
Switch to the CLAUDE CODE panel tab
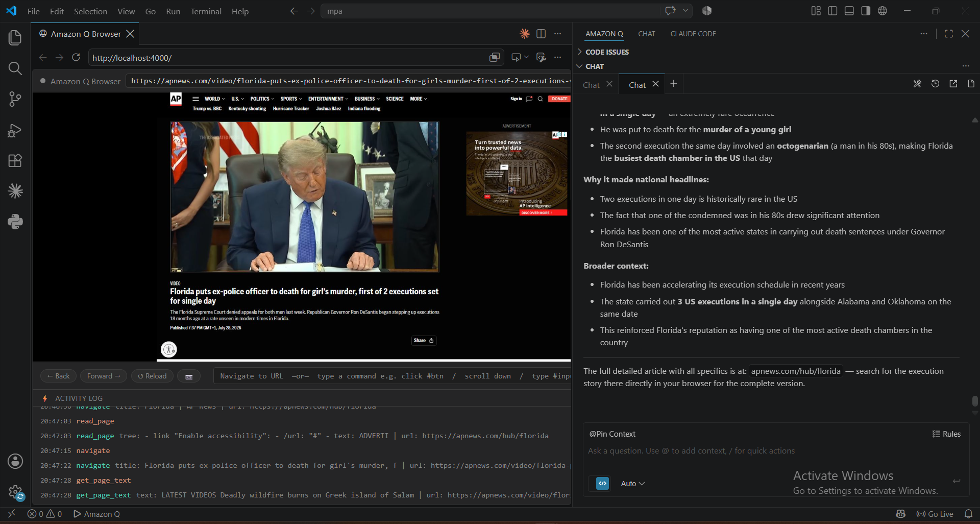693,34
